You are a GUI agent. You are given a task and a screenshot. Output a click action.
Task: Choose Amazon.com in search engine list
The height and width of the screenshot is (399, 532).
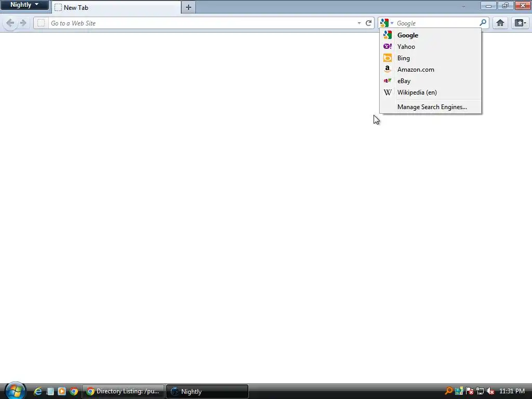click(430, 70)
